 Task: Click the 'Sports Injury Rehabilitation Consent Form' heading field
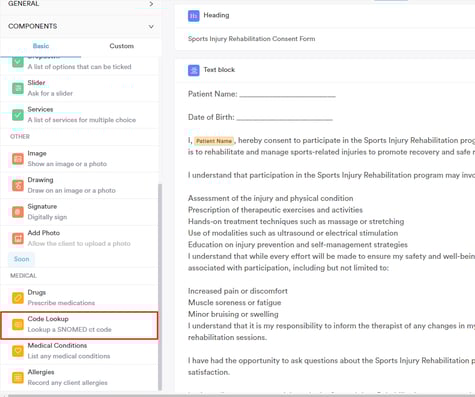coord(251,39)
